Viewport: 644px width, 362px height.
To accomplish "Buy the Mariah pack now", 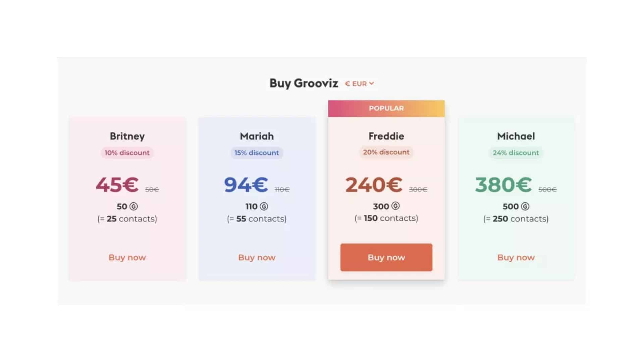I will [x=257, y=257].
